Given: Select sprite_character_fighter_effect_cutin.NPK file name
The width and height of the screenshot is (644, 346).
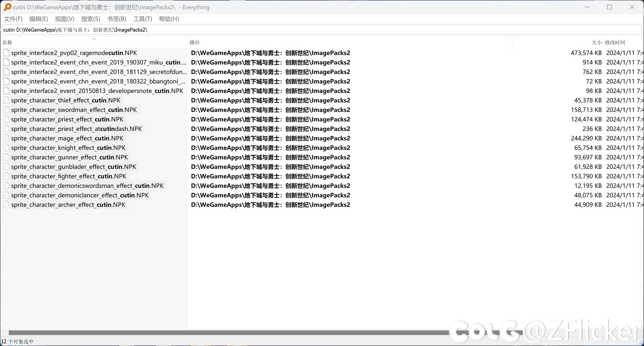Looking at the screenshot, I should tap(69, 176).
